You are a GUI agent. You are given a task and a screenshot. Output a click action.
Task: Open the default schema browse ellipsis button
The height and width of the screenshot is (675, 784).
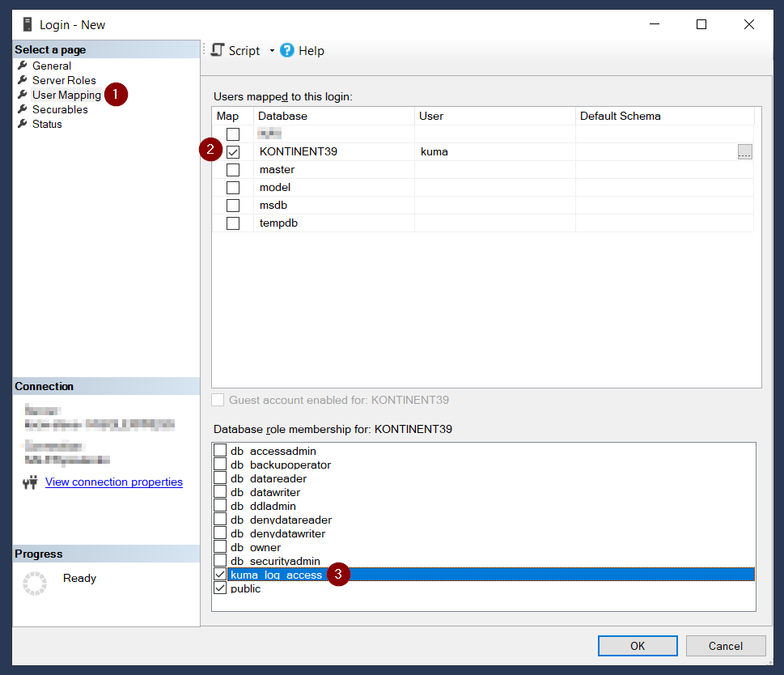coord(744,152)
